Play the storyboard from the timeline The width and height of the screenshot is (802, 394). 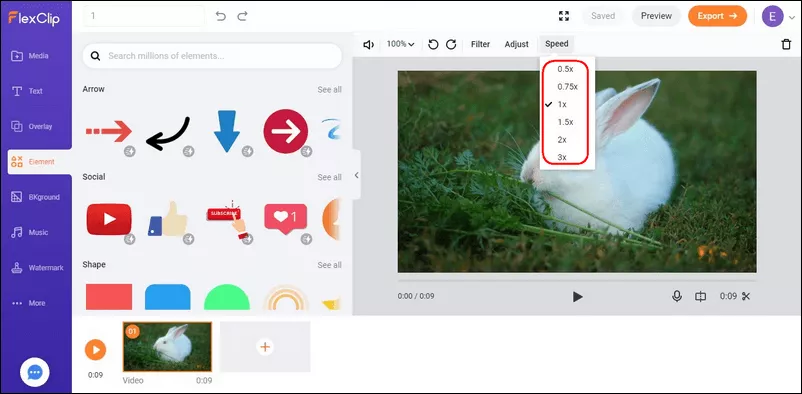(95, 349)
